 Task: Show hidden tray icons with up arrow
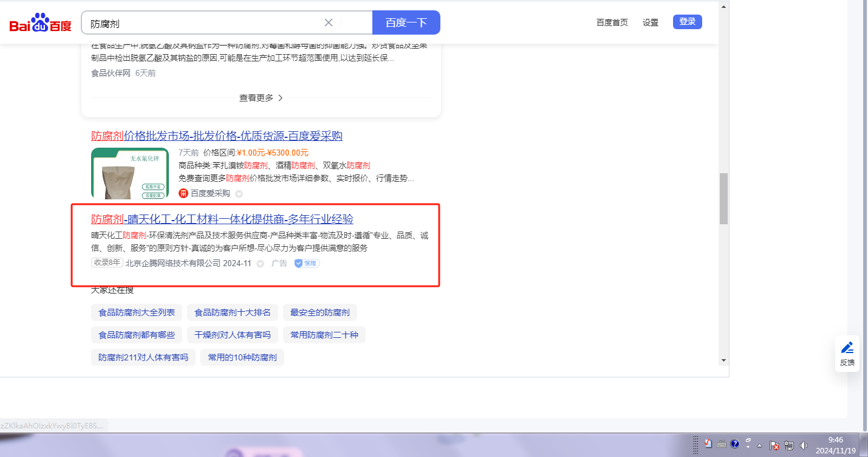pyautogui.click(x=759, y=445)
